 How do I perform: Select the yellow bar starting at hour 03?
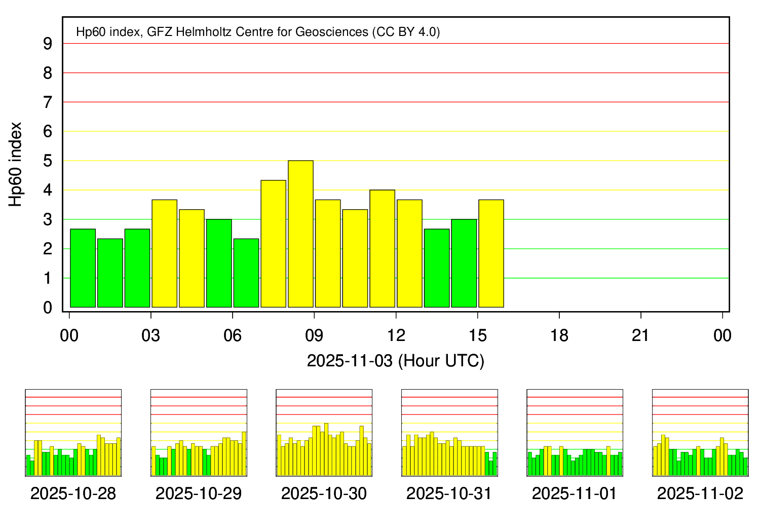[x=164, y=253]
